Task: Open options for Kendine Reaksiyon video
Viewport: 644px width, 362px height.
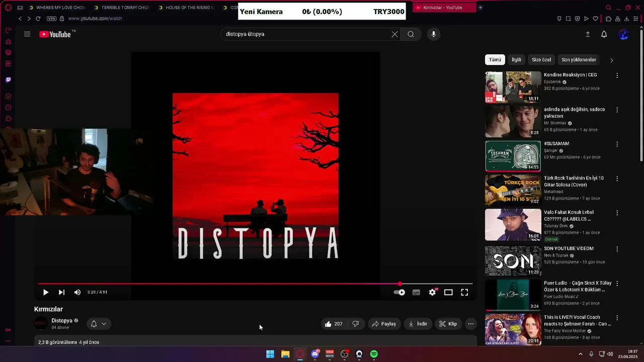Action: 617,75
